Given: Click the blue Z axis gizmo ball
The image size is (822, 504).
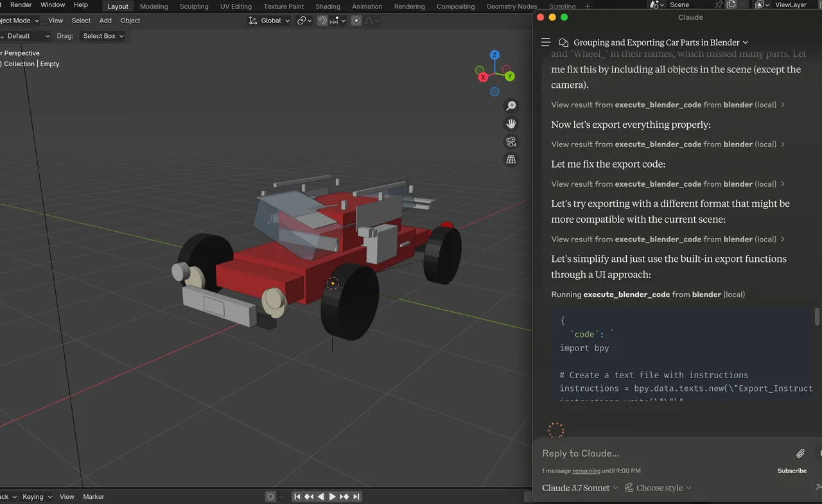Looking at the screenshot, I should [494, 55].
